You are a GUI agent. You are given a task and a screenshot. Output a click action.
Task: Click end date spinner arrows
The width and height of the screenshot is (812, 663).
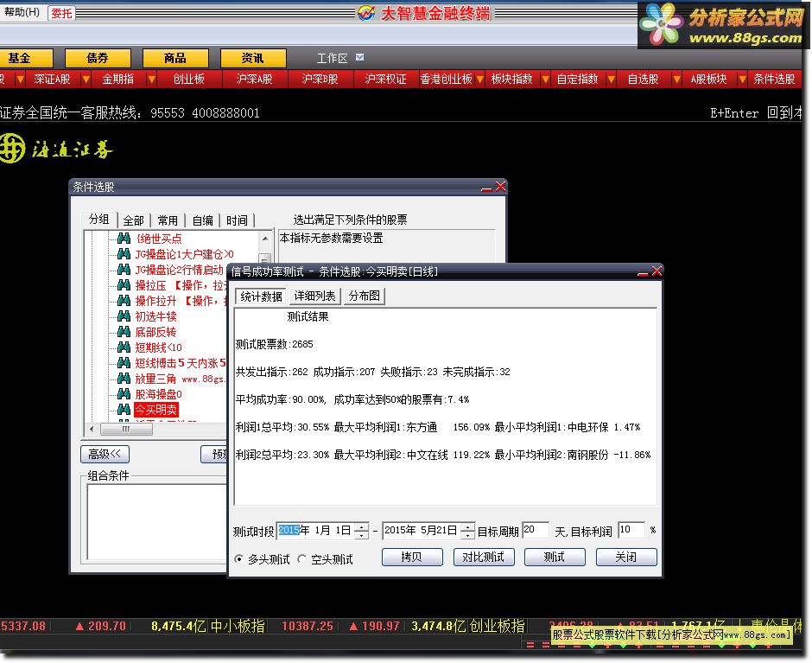(467, 530)
